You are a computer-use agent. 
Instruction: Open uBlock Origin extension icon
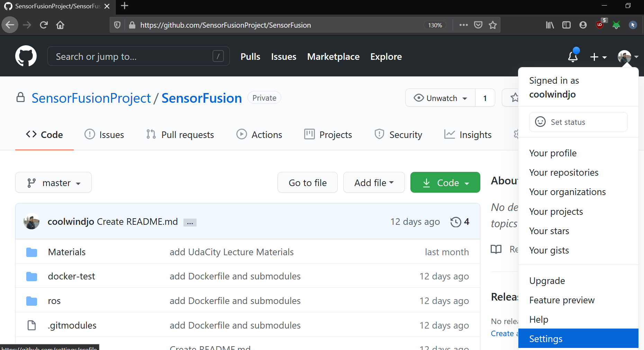600,24
